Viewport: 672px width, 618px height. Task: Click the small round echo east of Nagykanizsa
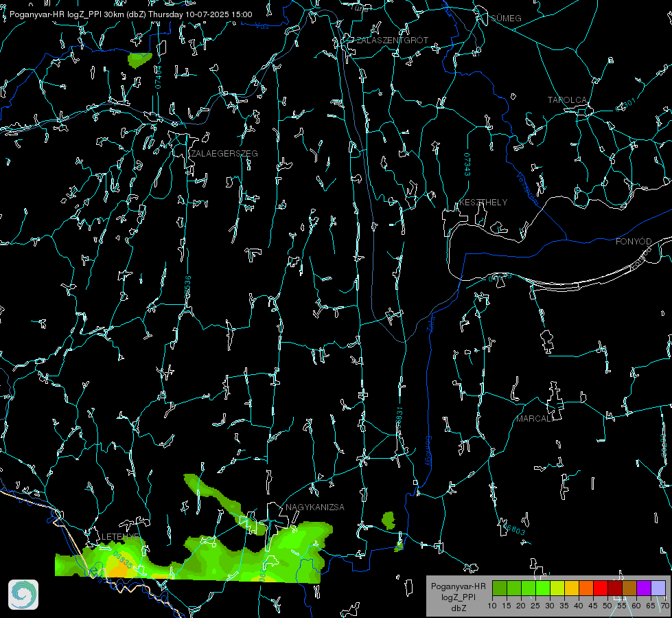(389, 520)
